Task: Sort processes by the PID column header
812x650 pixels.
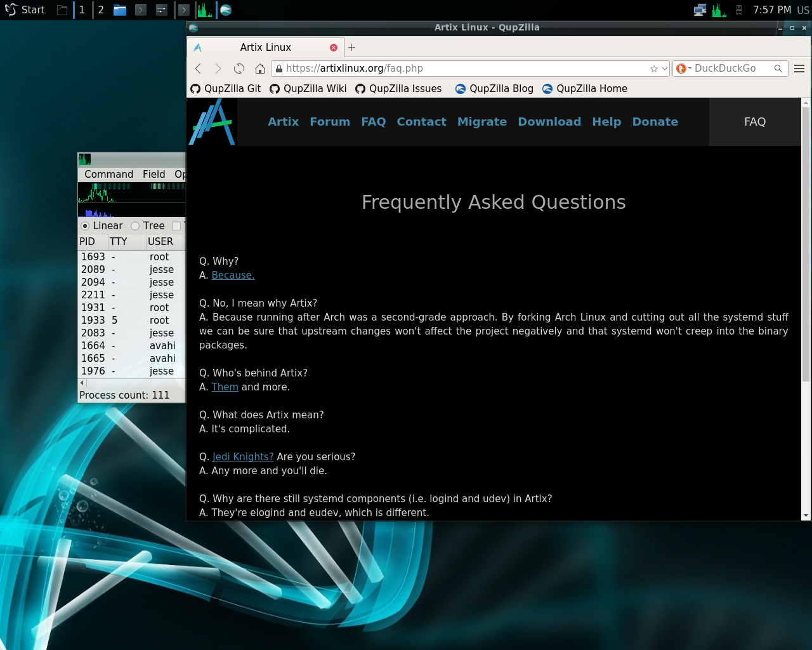Action: tap(93, 242)
